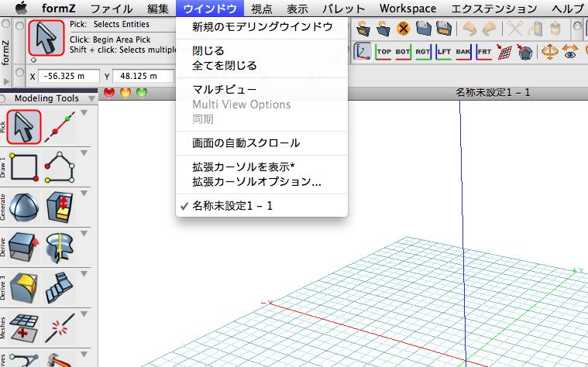Viewport: 588px width, 367px height.
Task: Open the 編集 menu
Action: 158,9
